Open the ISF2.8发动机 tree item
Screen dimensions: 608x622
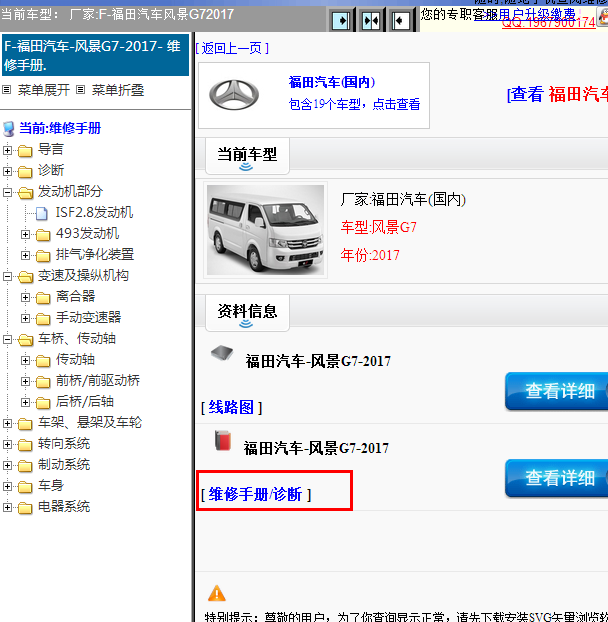coord(94,213)
